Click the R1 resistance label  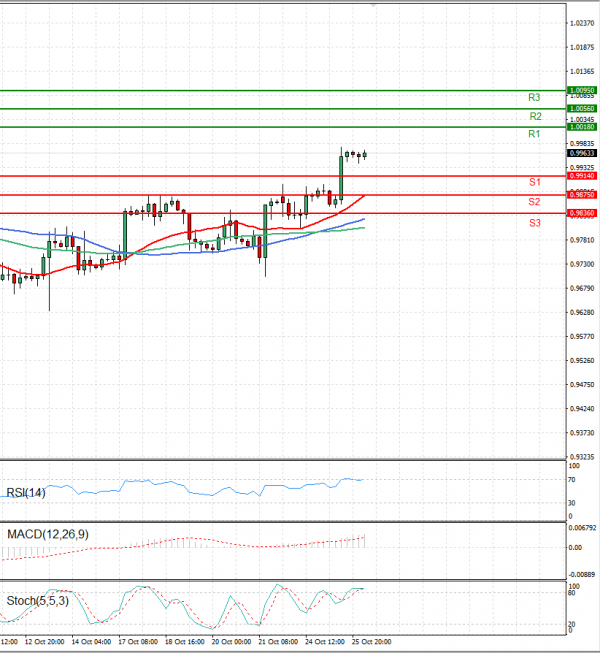click(x=535, y=134)
